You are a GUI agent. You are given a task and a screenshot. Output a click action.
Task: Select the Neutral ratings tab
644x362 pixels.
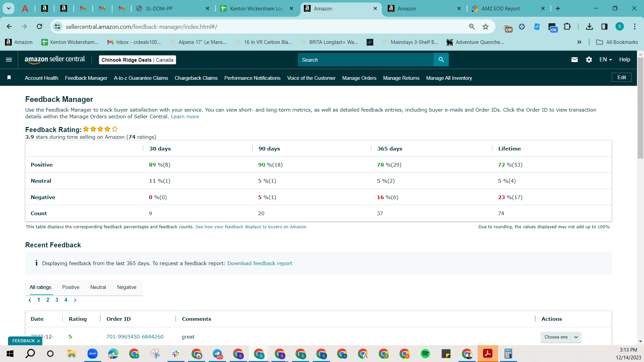98,287
